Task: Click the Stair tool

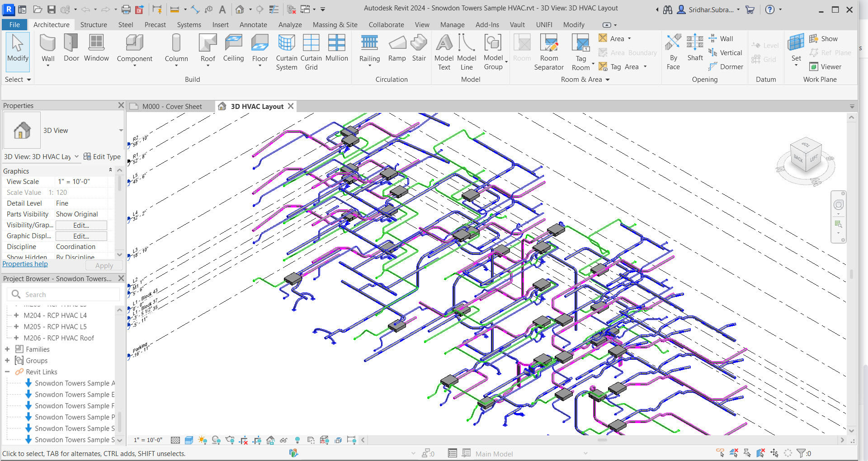Action: 419,48
